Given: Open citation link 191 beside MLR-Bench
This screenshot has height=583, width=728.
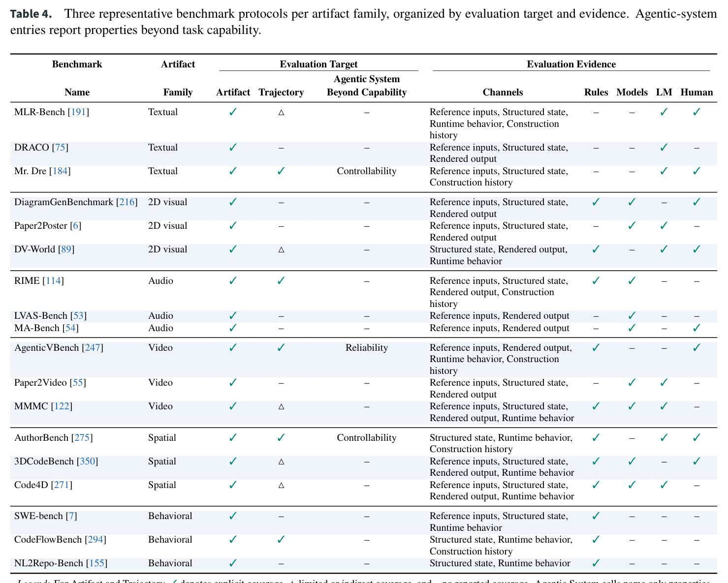Looking at the screenshot, I should click(79, 112).
